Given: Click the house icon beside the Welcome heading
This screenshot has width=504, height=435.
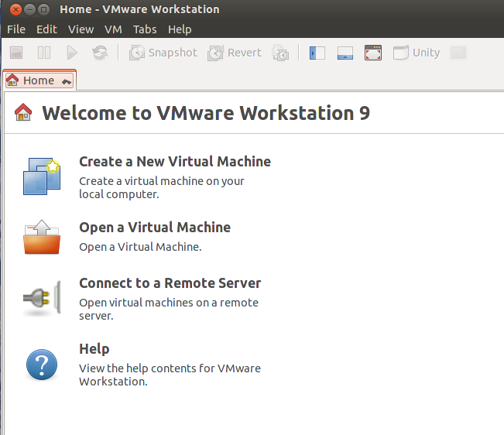Looking at the screenshot, I should coord(23,112).
